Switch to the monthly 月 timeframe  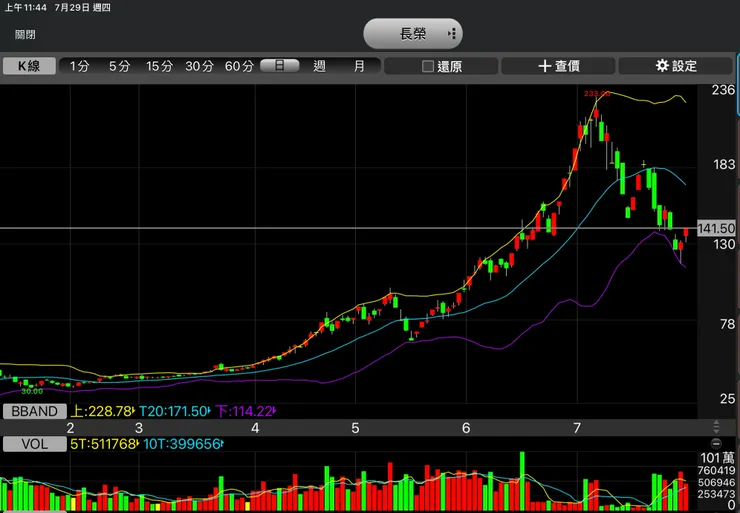[359, 66]
